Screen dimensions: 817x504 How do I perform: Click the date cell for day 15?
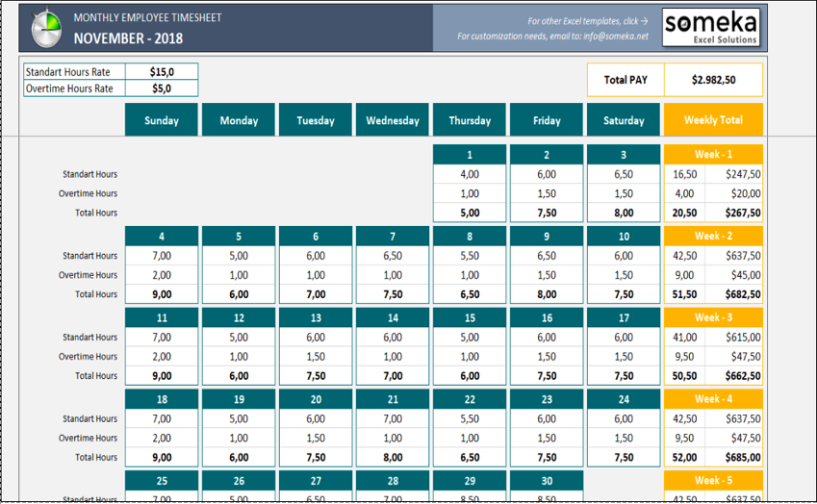[470, 318]
